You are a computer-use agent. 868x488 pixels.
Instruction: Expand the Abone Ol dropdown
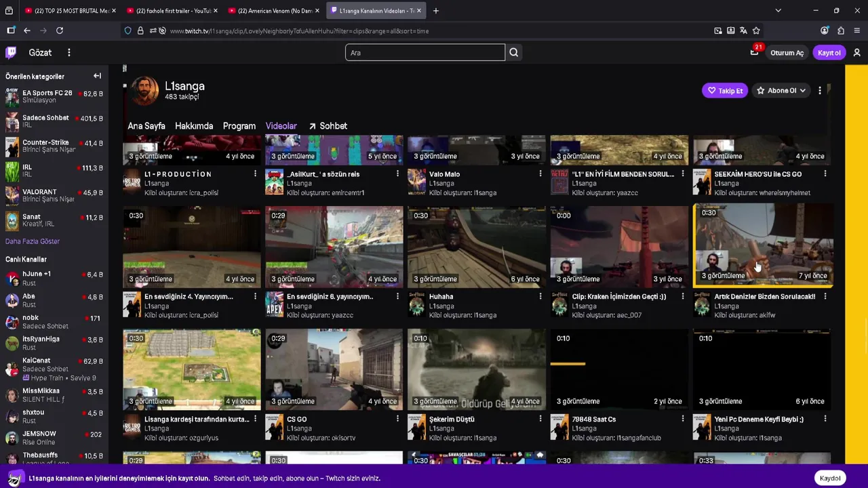pyautogui.click(x=782, y=90)
